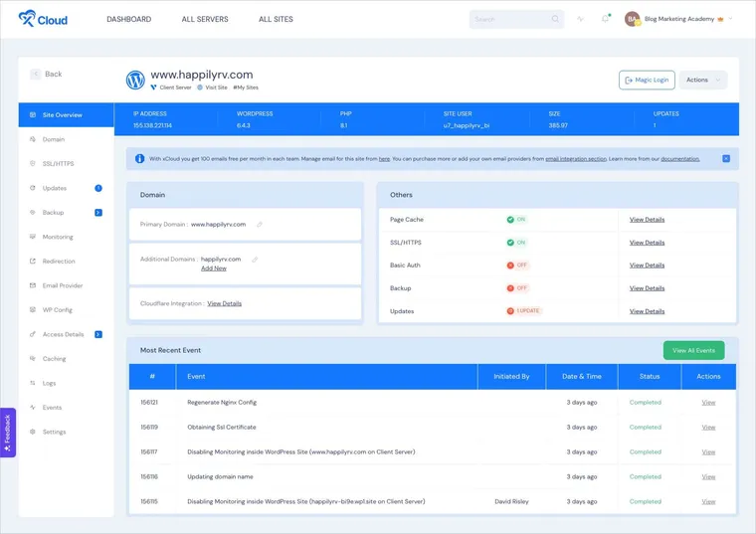
Task: Go to ALL SITES in top navigation
Action: (276, 19)
